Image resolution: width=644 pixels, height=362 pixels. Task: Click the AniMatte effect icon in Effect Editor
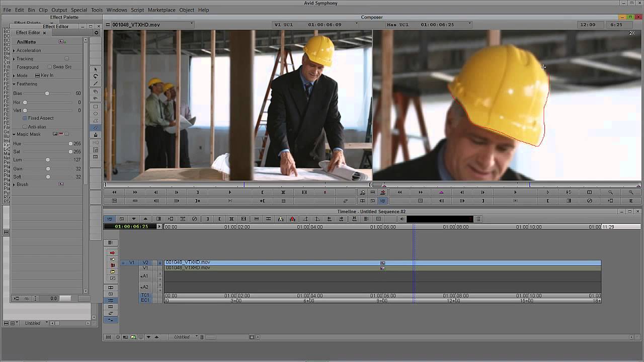(x=61, y=42)
